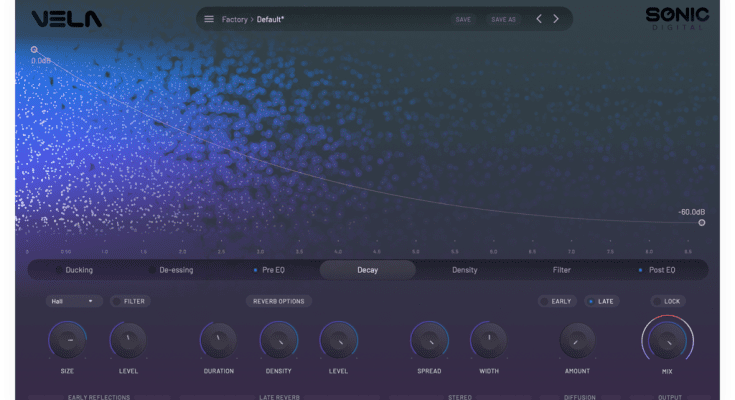Select the 0.0dB decay curve start node

(34, 49)
